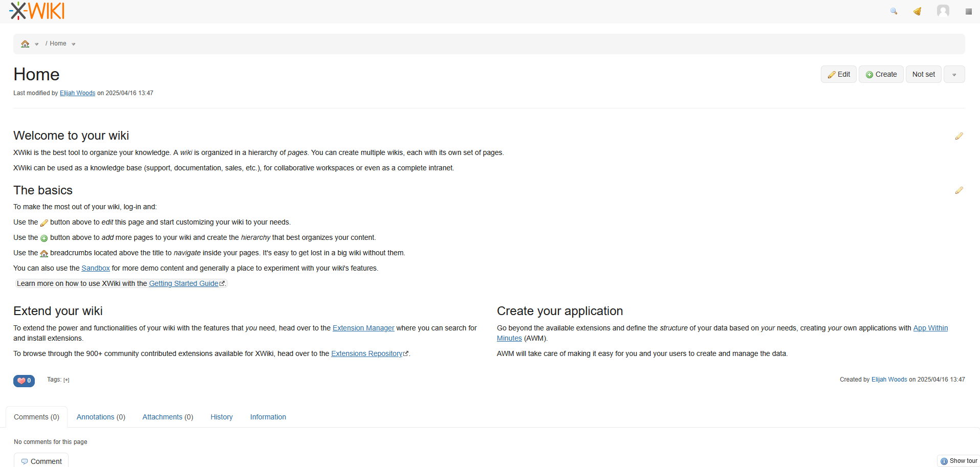Expand the Home breadcrumb dropdown arrow
This screenshot has height=467, width=980.
pyautogui.click(x=74, y=44)
